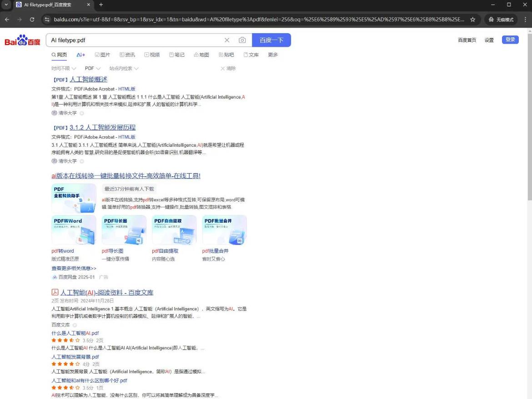The width and height of the screenshot is (532, 399).
Task: View site information icon in address bar
Action: pos(47,20)
